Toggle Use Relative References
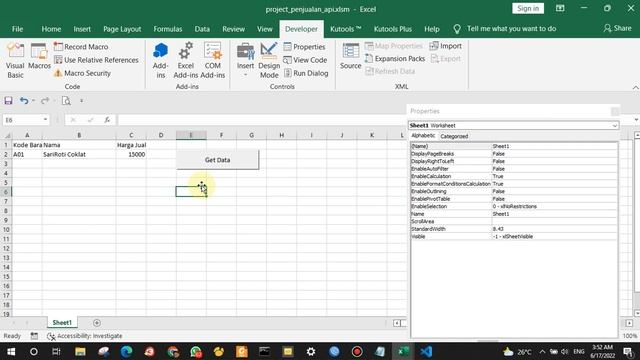The height and width of the screenshot is (360, 640). point(96,60)
